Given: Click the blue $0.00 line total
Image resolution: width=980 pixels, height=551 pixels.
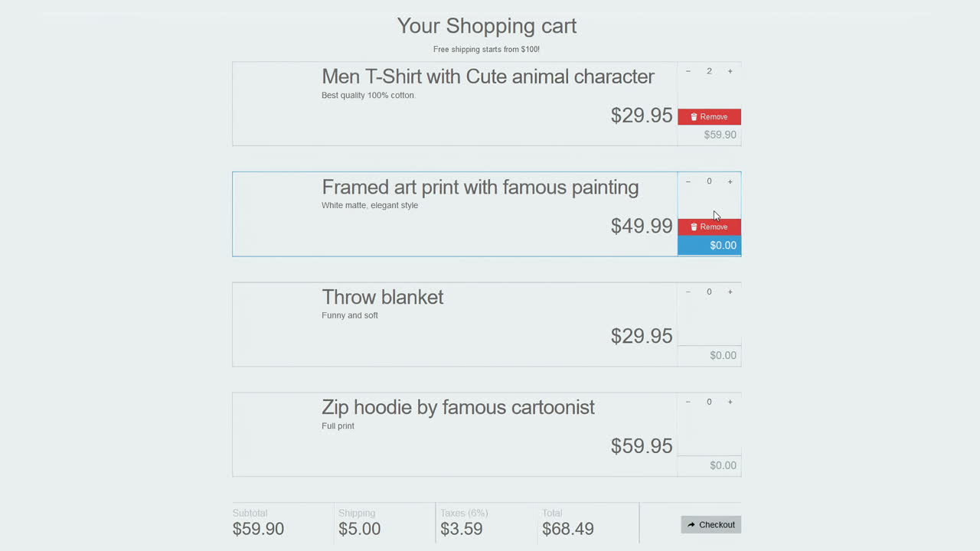Looking at the screenshot, I should (x=709, y=245).
